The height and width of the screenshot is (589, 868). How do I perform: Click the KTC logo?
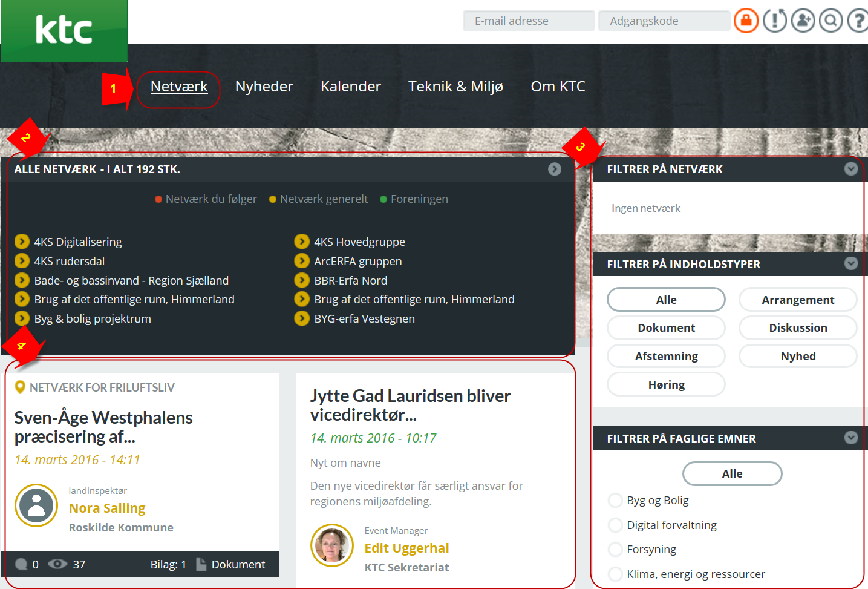point(64,31)
